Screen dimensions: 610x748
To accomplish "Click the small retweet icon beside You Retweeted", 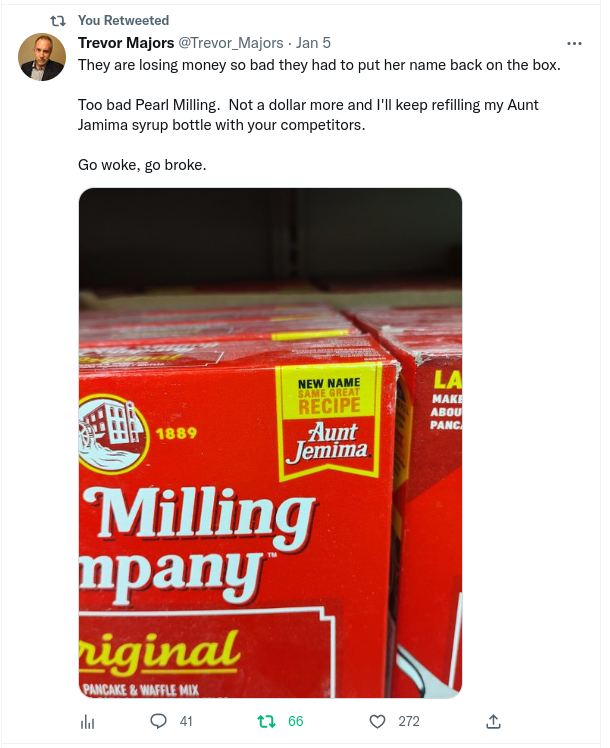I will (x=57, y=20).
